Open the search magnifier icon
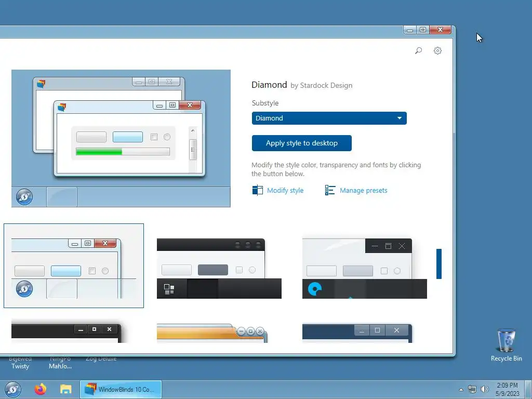 418,50
